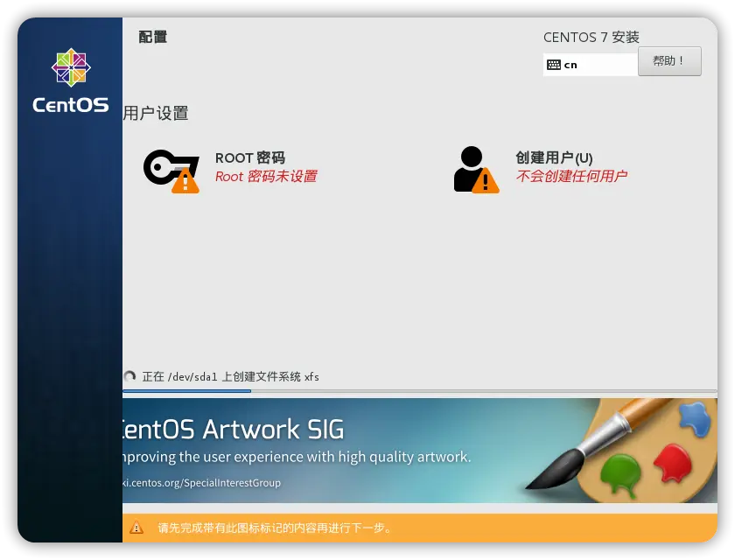Select the 创建用户(U) label
The height and width of the screenshot is (560, 735).
tap(554, 157)
